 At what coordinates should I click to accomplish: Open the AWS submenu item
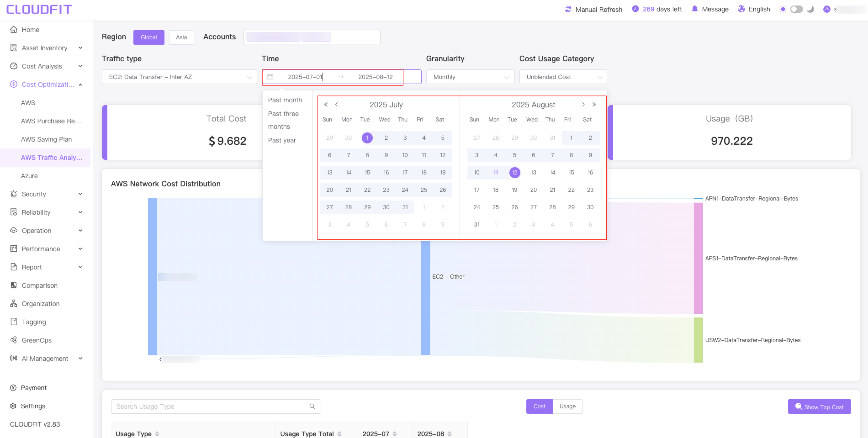(28, 103)
